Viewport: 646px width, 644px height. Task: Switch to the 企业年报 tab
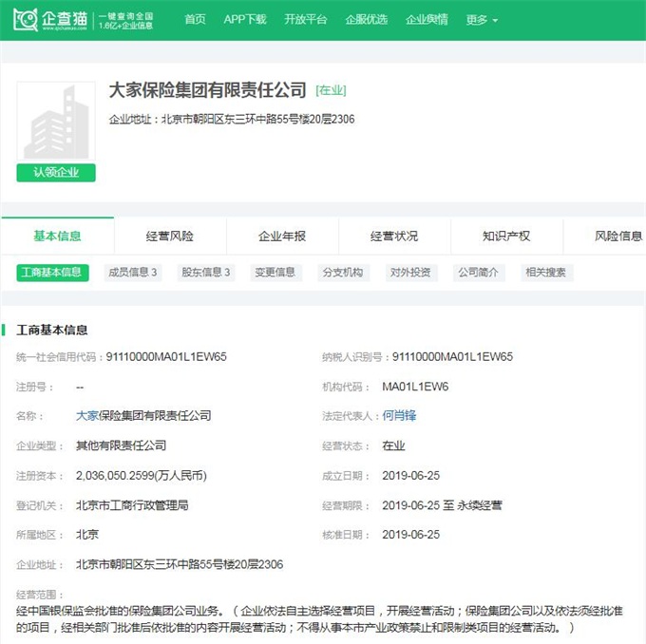pyautogui.click(x=282, y=237)
